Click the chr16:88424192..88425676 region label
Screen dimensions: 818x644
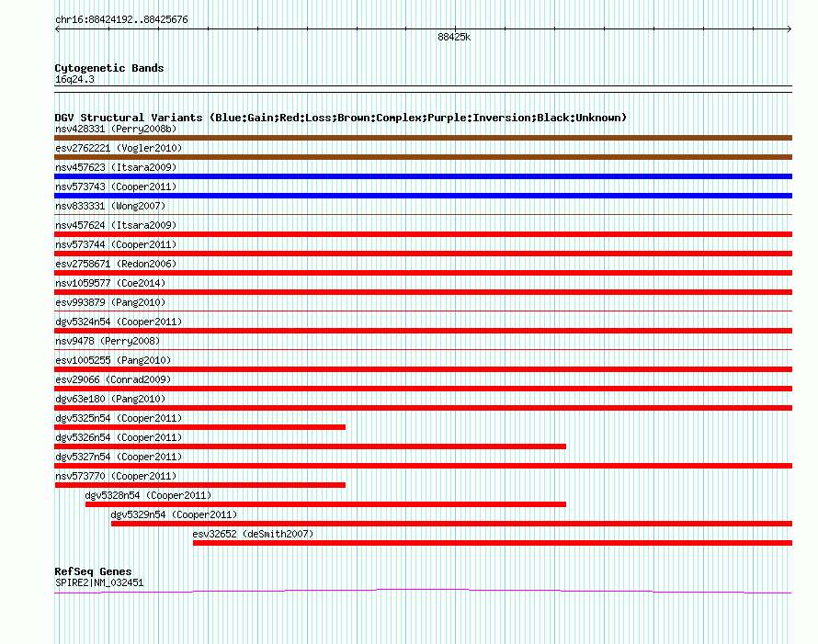[x=121, y=19]
